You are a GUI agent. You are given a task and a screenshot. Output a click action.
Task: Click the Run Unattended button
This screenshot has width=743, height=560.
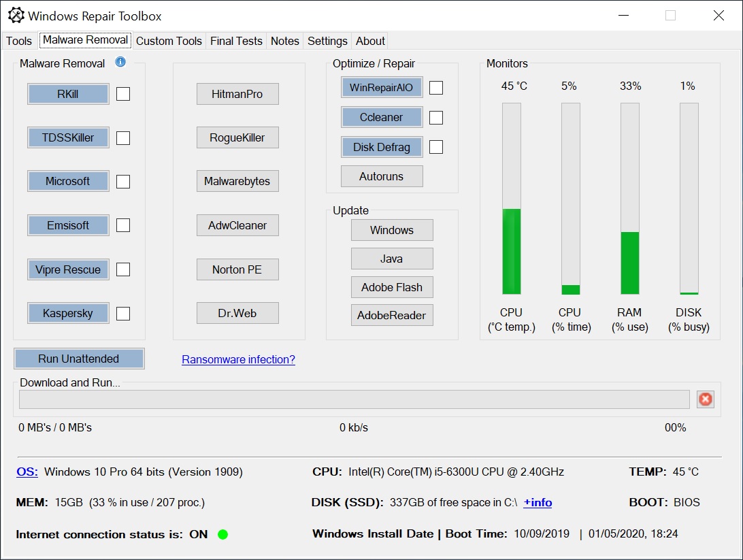pyautogui.click(x=79, y=359)
